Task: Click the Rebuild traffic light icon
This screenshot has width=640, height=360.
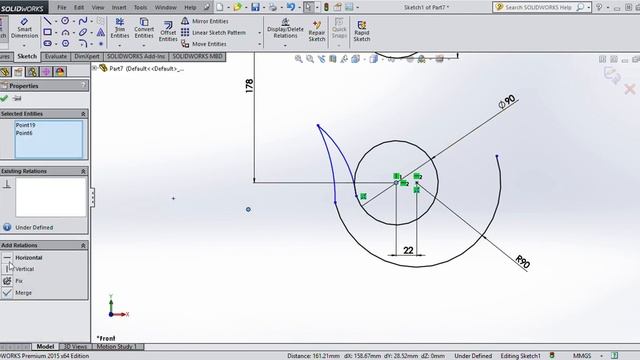Action: pos(326,7)
